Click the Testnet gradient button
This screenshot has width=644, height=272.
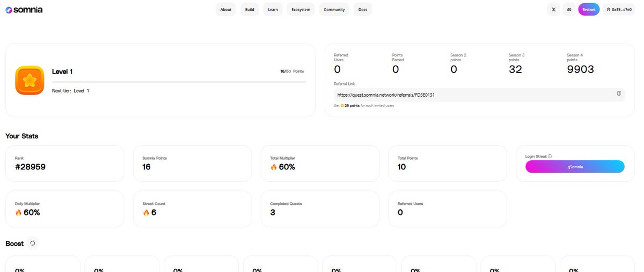(x=589, y=10)
